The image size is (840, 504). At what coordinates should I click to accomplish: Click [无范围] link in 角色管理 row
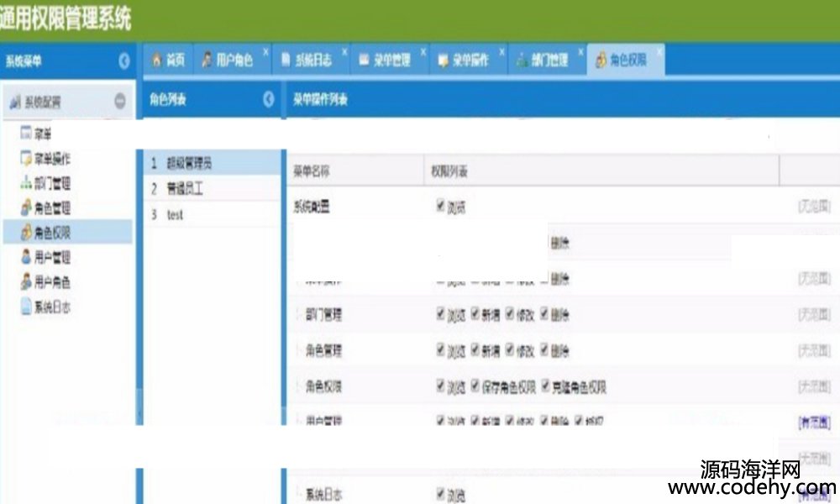click(x=814, y=350)
